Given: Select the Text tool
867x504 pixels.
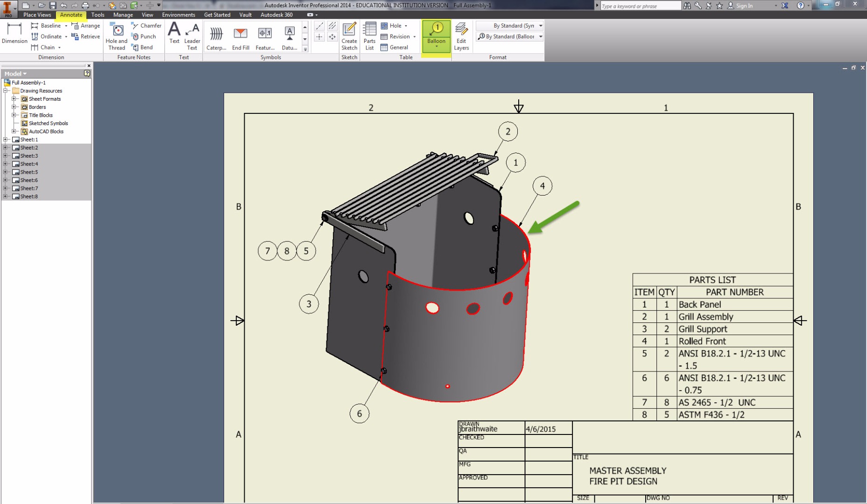Looking at the screenshot, I should 174,34.
